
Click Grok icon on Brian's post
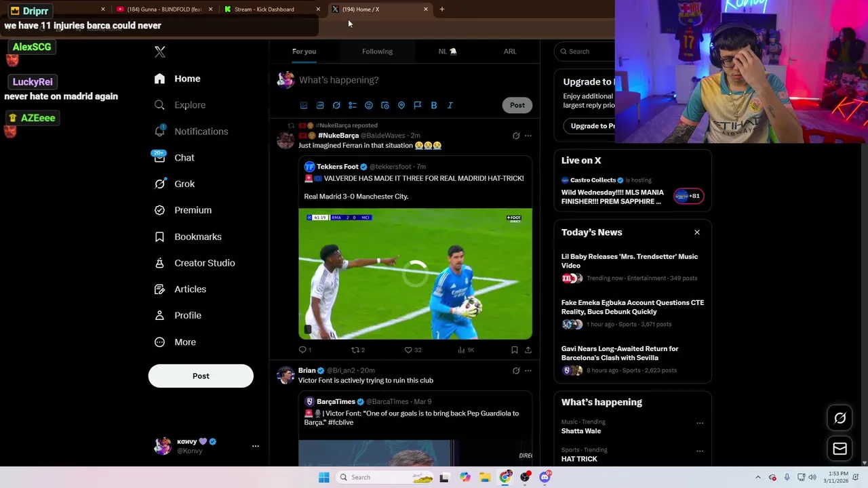click(516, 371)
